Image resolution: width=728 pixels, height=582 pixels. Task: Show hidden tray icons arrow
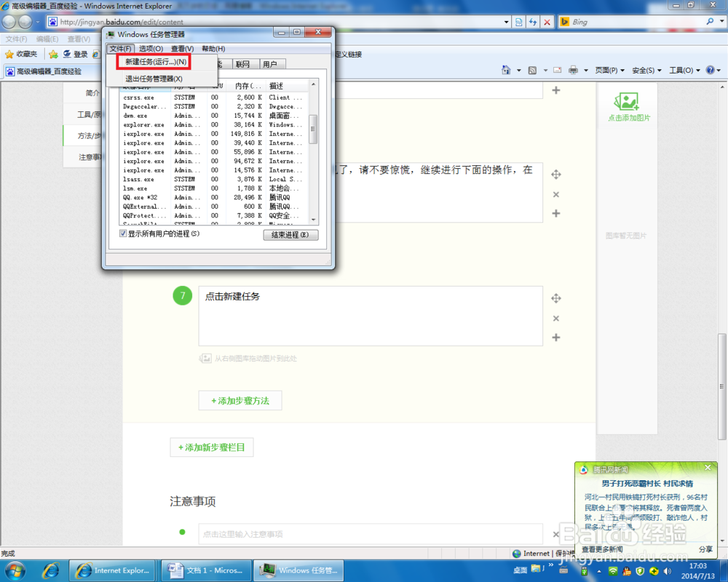pyautogui.click(x=599, y=571)
